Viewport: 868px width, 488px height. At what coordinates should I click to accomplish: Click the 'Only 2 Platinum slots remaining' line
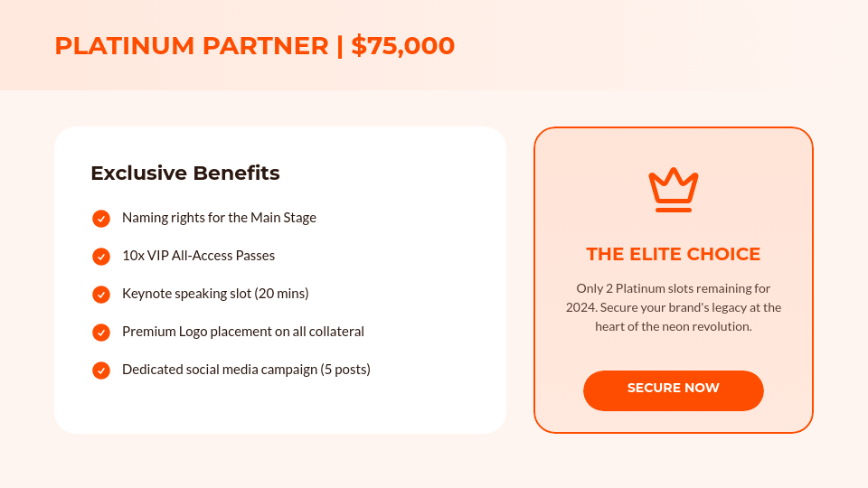coord(674,288)
